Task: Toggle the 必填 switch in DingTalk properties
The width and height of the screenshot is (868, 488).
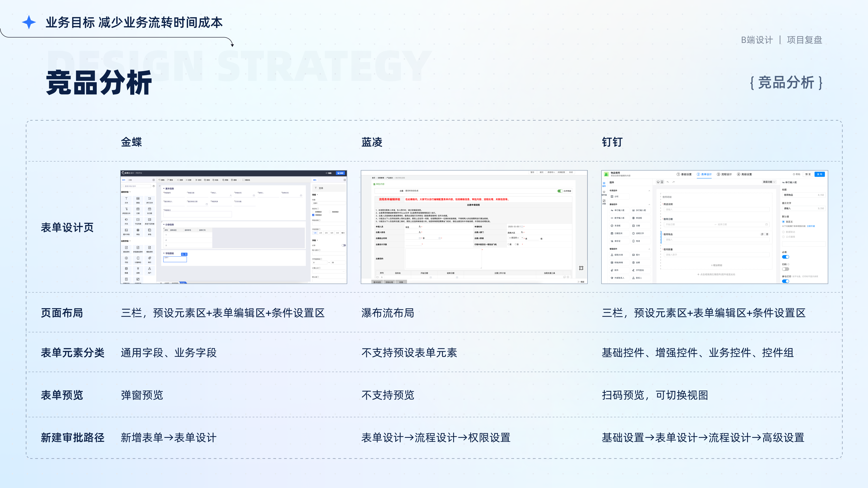Action: click(785, 257)
